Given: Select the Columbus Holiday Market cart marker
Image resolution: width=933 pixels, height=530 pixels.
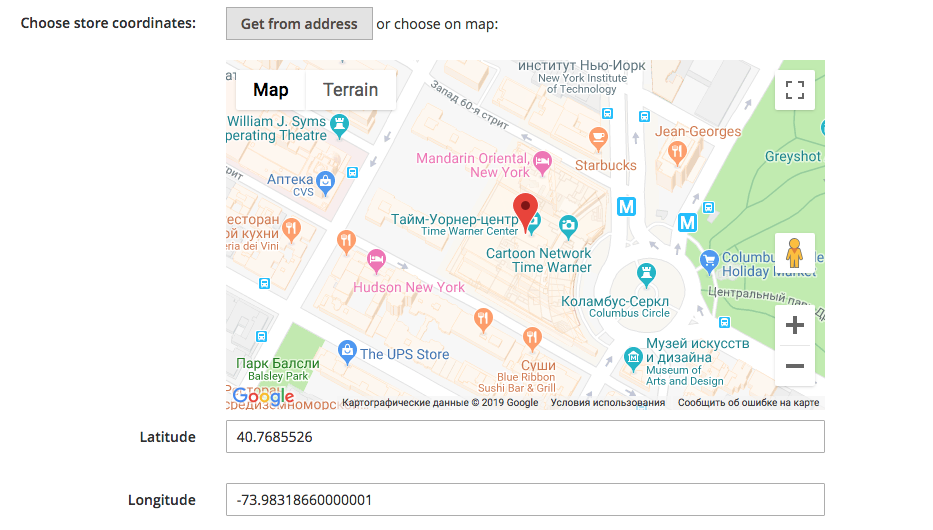Looking at the screenshot, I should pos(709,261).
